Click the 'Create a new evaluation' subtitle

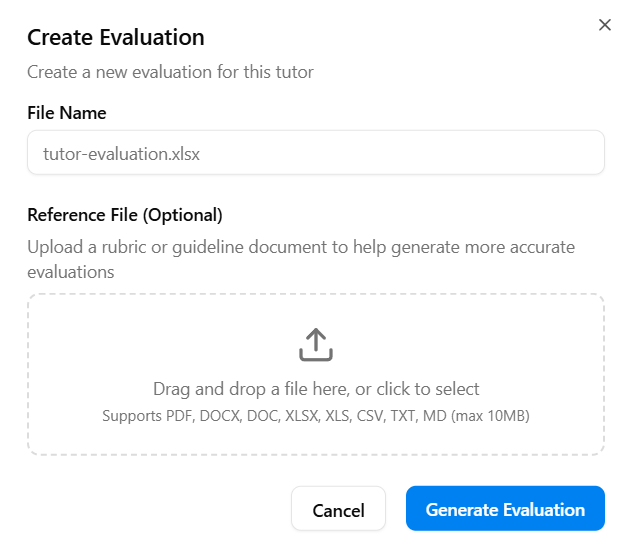tap(170, 72)
